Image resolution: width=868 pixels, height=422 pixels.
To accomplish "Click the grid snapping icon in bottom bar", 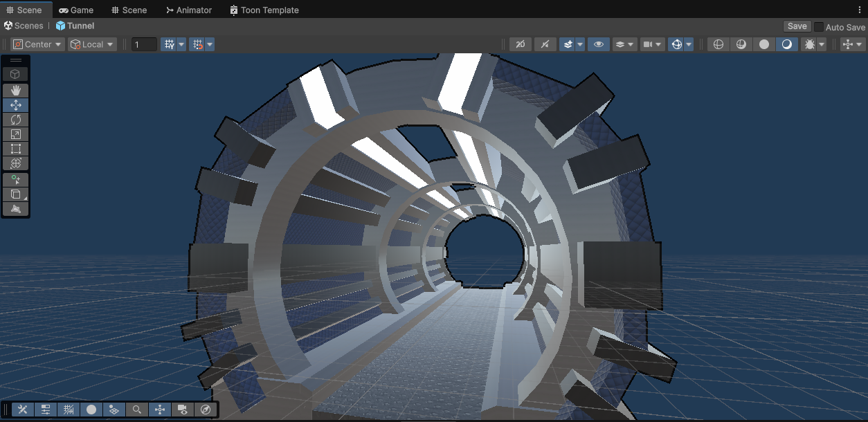I will (x=69, y=410).
